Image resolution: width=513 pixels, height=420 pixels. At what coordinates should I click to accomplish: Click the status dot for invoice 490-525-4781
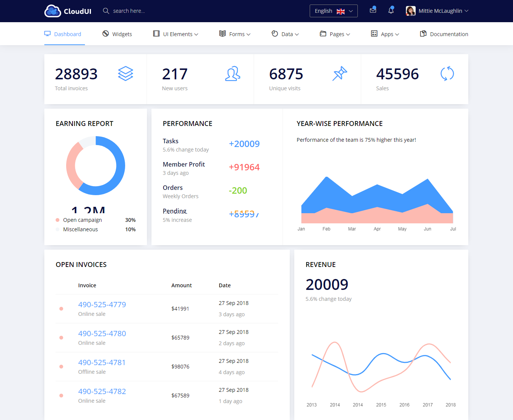pyautogui.click(x=61, y=367)
